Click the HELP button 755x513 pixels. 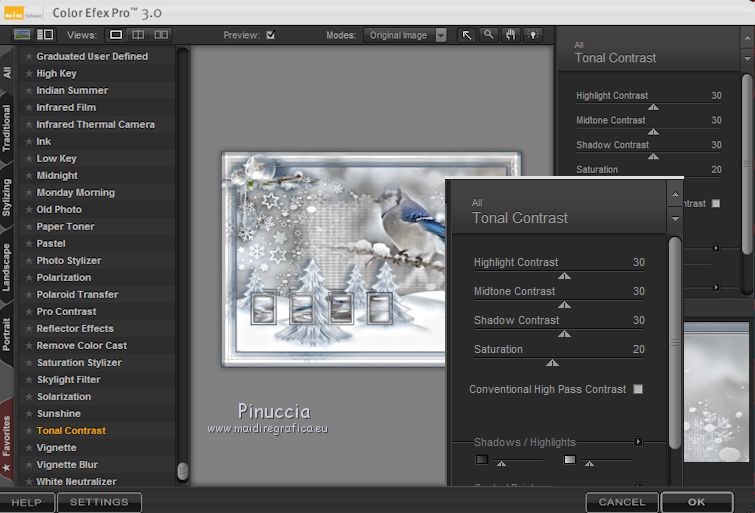tap(27, 502)
